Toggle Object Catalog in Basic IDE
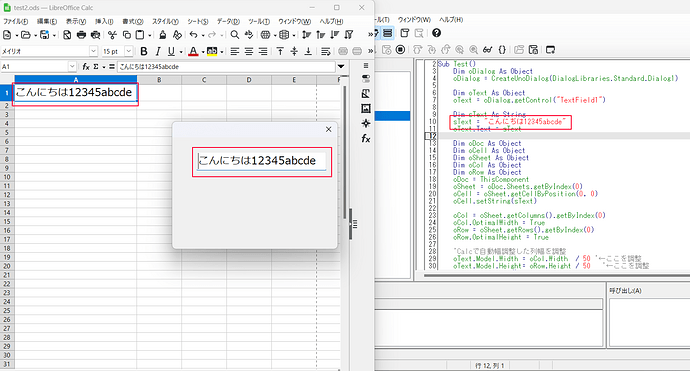 [387, 33]
